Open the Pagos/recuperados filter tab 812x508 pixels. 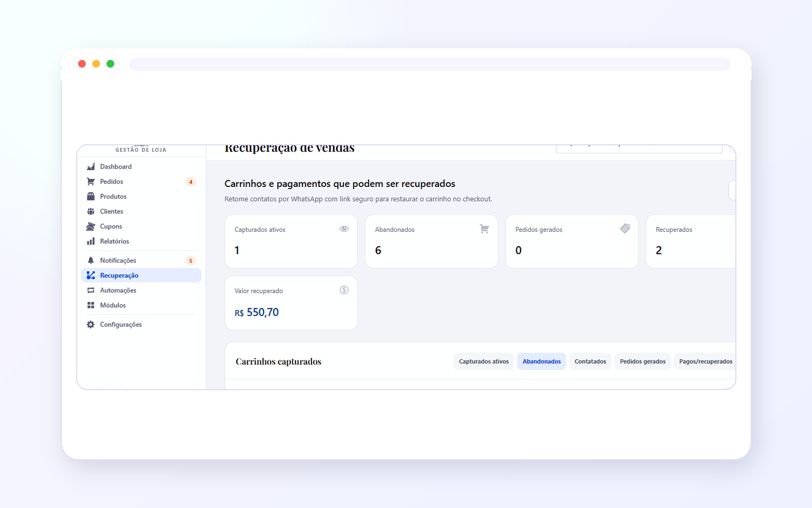click(705, 362)
